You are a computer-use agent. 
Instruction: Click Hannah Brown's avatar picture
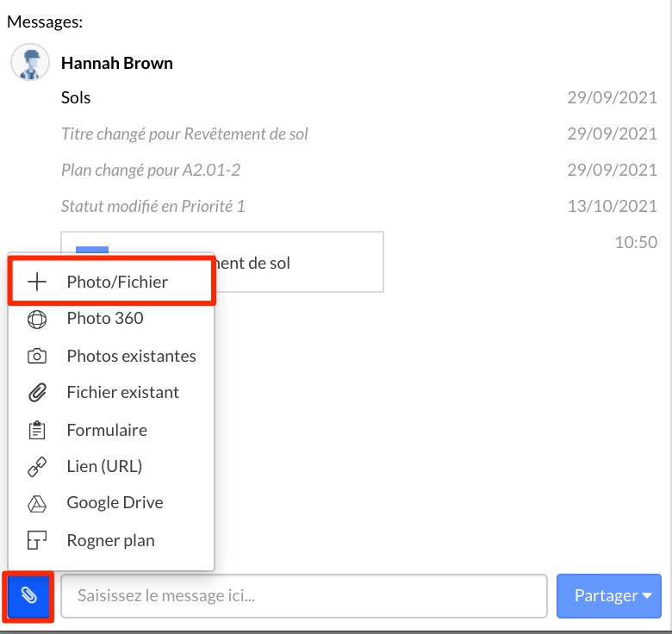pyautogui.click(x=30, y=63)
